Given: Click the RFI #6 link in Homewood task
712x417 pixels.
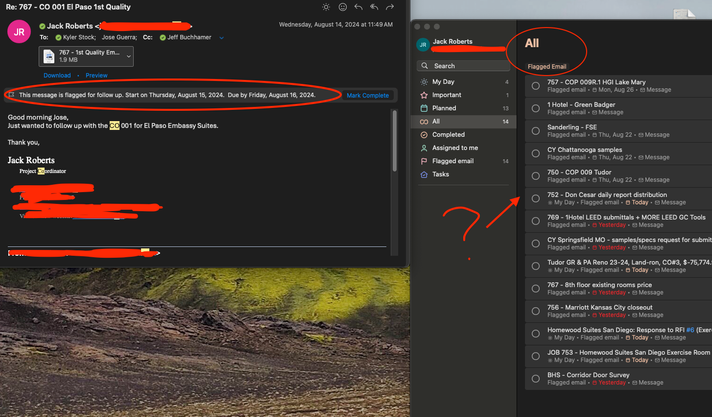Looking at the screenshot, I should [x=690, y=330].
